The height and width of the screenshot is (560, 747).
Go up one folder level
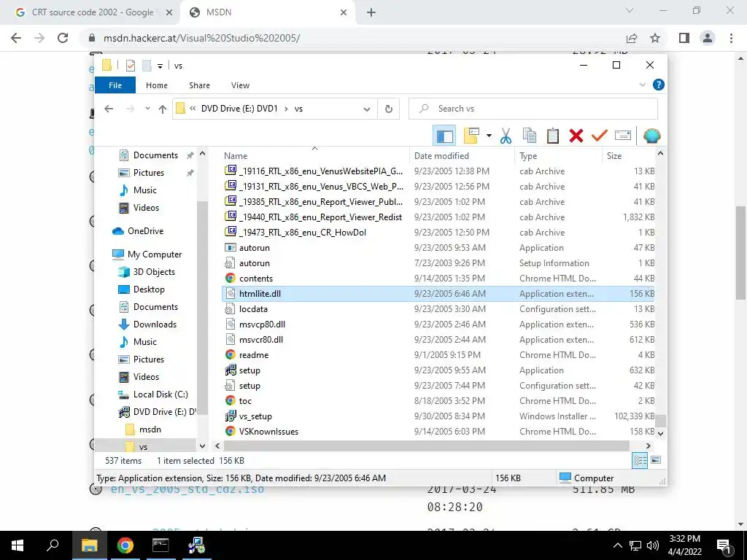163,109
